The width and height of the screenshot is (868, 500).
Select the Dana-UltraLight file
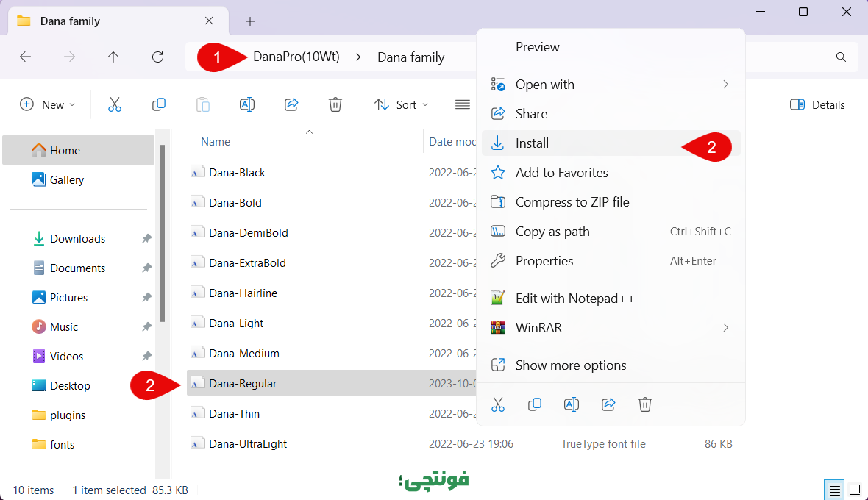tap(248, 443)
